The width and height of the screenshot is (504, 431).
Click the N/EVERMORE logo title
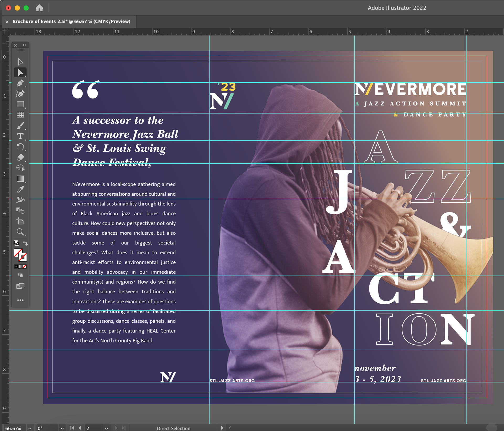(411, 89)
